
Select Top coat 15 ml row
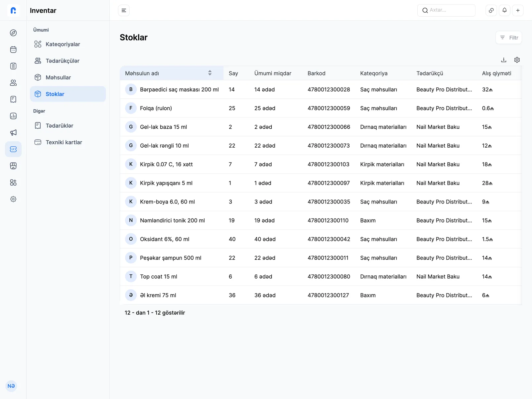point(321,276)
